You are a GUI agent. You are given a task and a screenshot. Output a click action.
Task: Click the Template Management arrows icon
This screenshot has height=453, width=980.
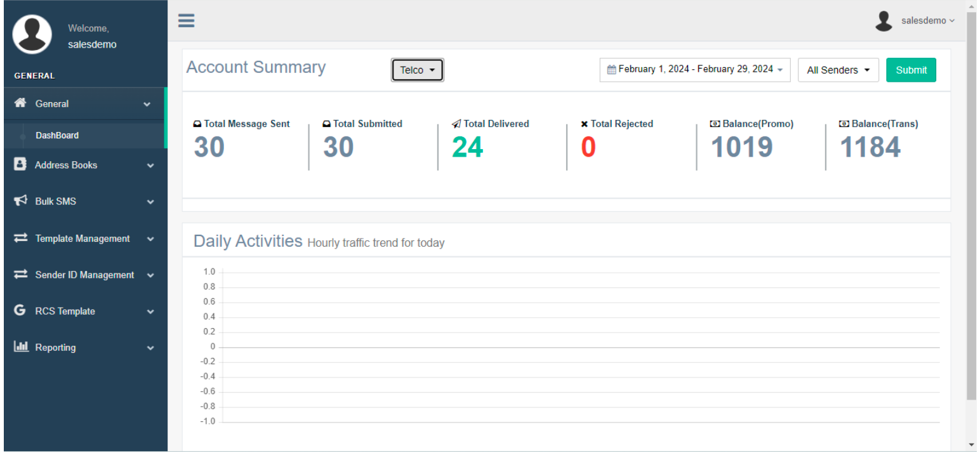click(x=21, y=238)
